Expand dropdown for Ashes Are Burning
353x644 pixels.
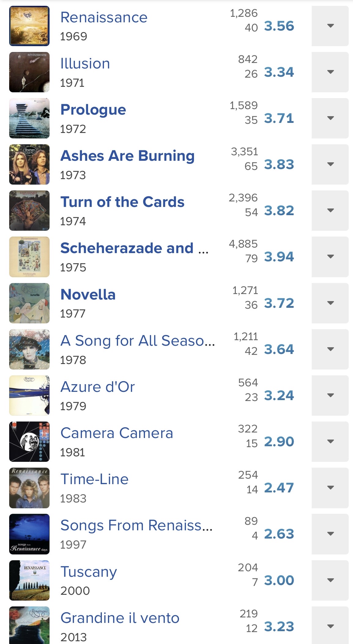330,164
